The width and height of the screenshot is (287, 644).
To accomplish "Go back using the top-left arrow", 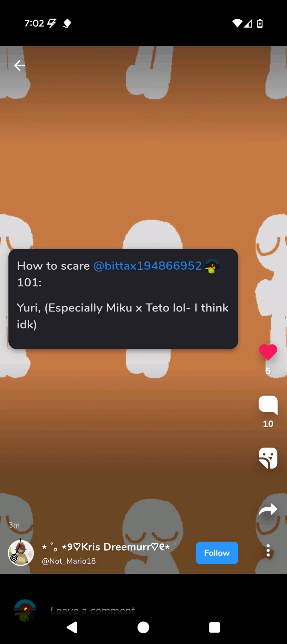I will [x=20, y=65].
